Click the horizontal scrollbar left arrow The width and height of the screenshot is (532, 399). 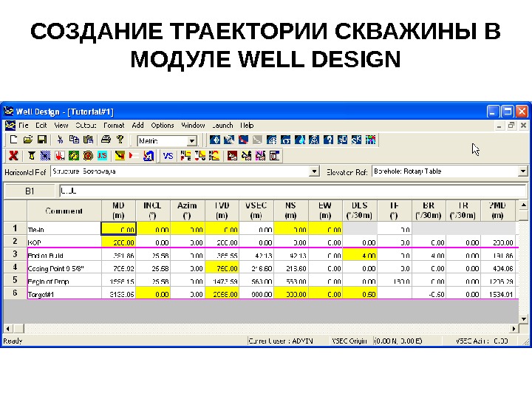(x=8, y=328)
